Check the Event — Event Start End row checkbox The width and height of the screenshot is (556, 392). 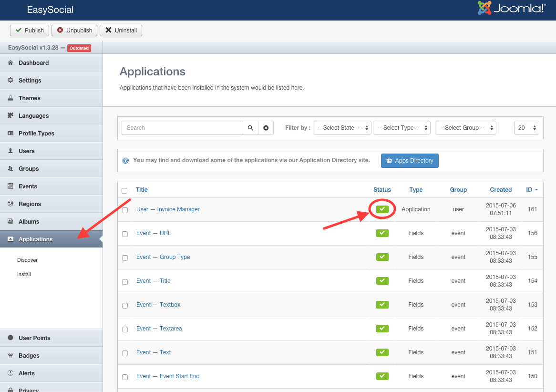click(x=125, y=377)
